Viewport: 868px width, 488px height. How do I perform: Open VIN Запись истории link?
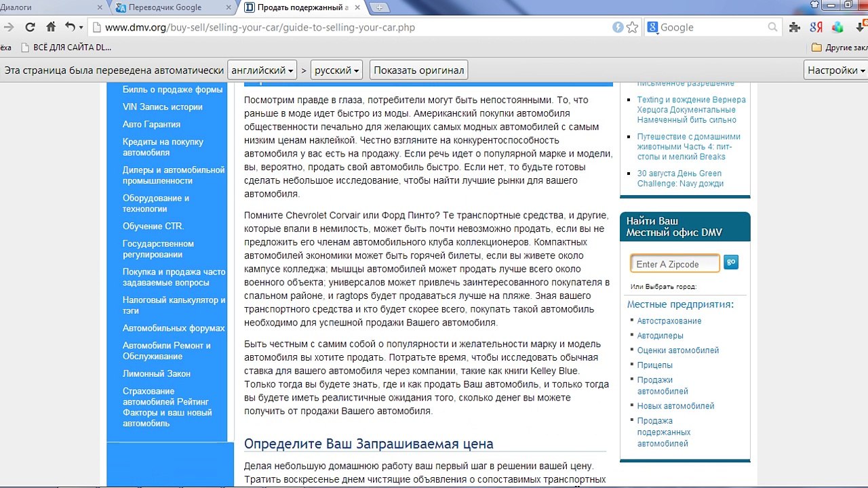point(163,107)
